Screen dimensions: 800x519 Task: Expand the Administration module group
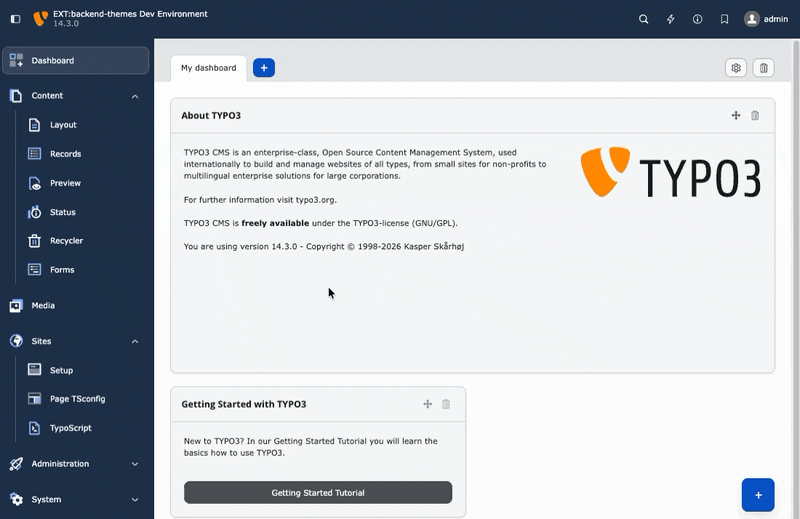pos(76,463)
